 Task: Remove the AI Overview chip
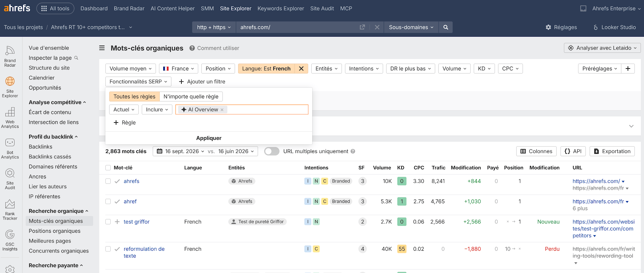coord(222,110)
